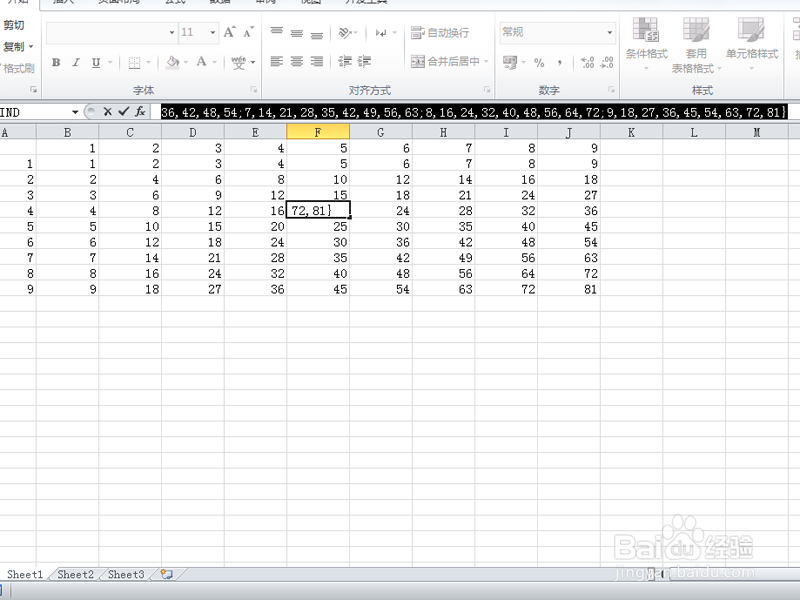Click in the formula bar text
The height and width of the screenshot is (600, 800).
[474, 112]
